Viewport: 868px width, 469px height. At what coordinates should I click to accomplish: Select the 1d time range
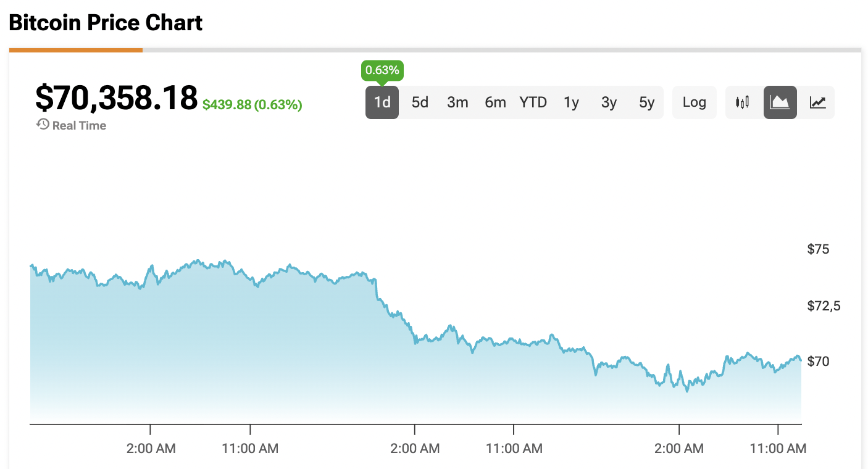click(382, 102)
